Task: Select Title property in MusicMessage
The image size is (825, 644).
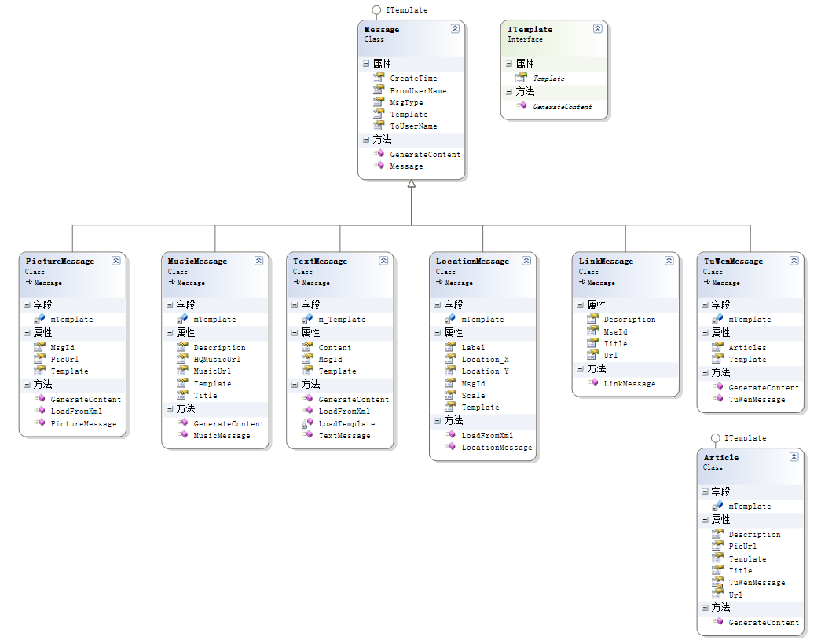Action: [x=205, y=395]
